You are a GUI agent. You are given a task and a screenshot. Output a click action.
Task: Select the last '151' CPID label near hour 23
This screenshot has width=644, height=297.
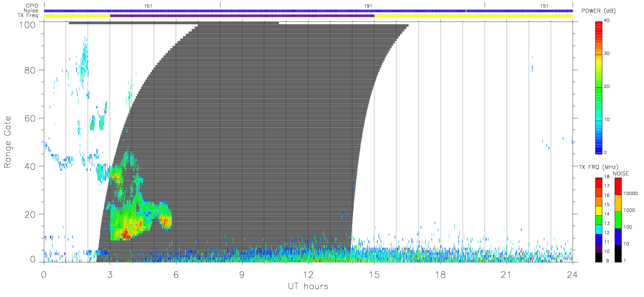click(x=544, y=5)
